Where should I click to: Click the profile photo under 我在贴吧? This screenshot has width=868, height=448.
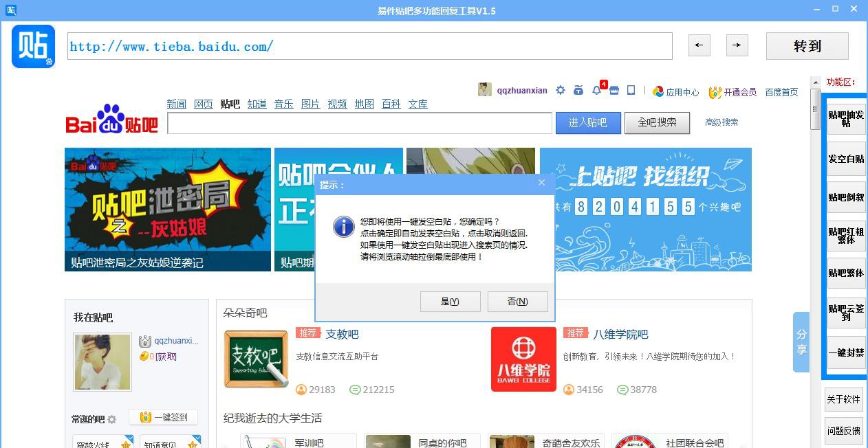pos(102,362)
